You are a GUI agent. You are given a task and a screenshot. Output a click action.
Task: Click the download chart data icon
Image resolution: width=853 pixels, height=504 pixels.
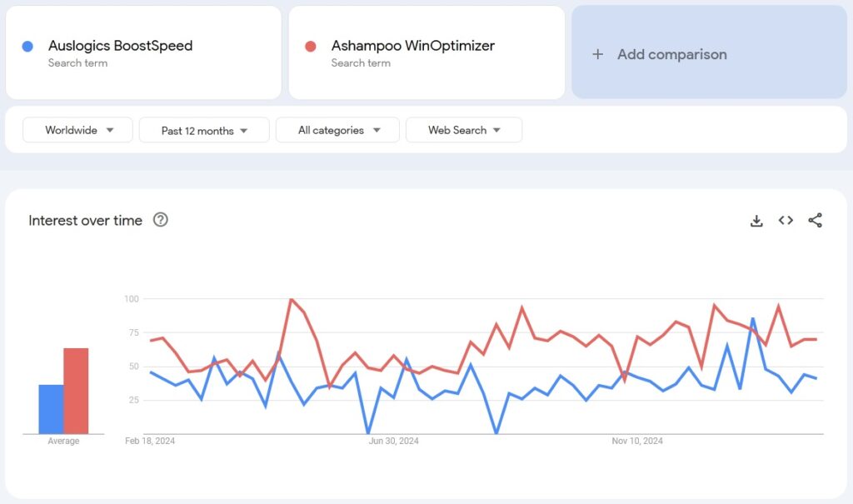point(756,221)
